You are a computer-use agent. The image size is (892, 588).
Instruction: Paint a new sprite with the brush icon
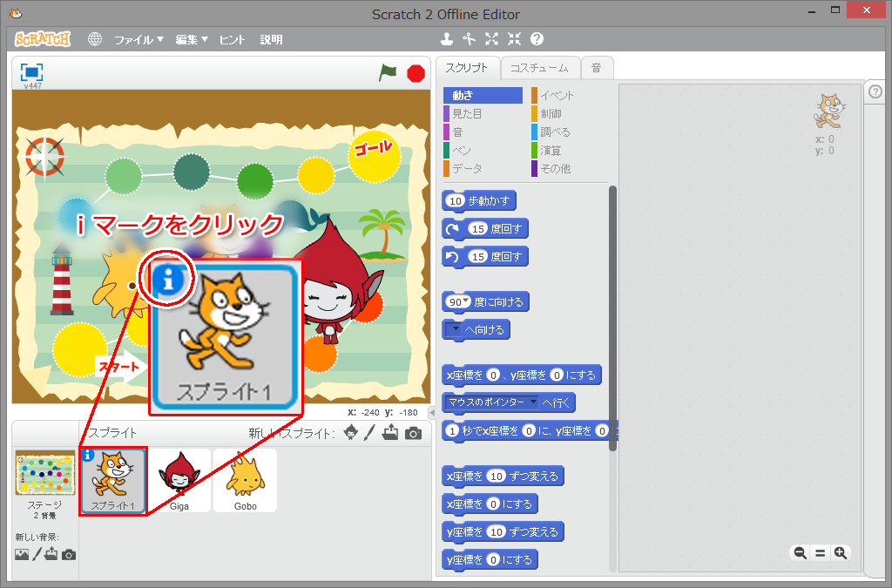pos(369,433)
